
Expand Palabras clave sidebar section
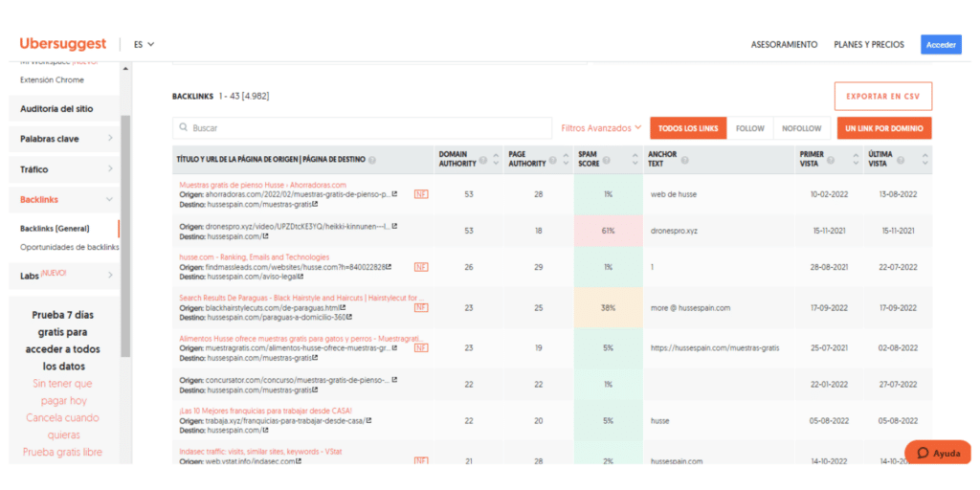tap(64, 139)
